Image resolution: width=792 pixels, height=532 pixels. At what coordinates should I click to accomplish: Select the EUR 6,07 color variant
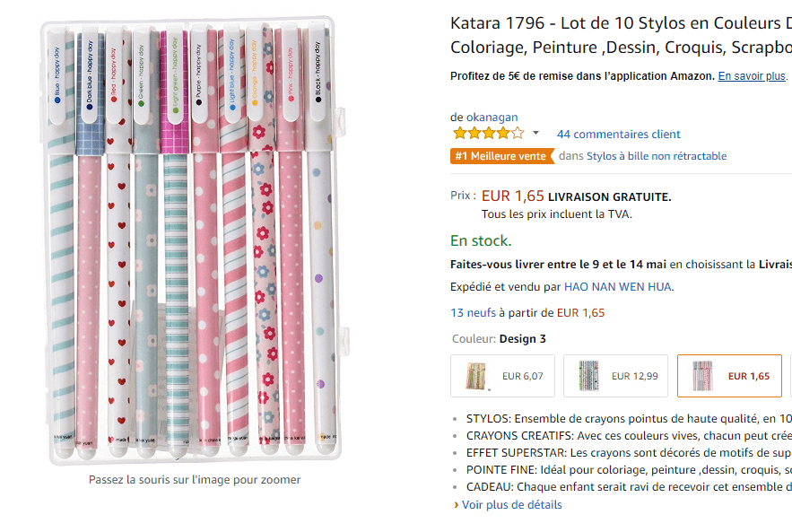[x=502, y=375]
